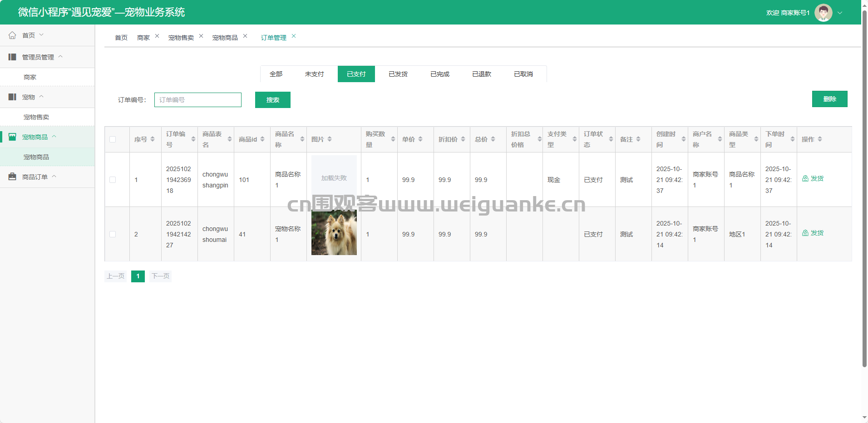
Task: Focus the 订单编号 search field
Action: [x=197, y=100]
